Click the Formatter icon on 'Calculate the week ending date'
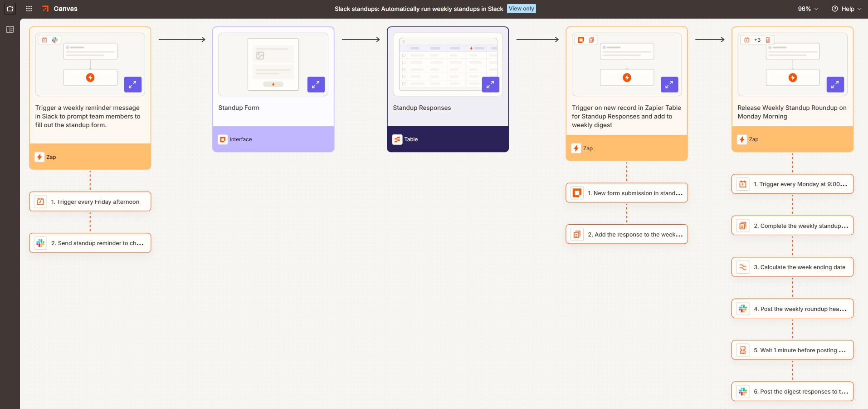 (x=743, y=267)
